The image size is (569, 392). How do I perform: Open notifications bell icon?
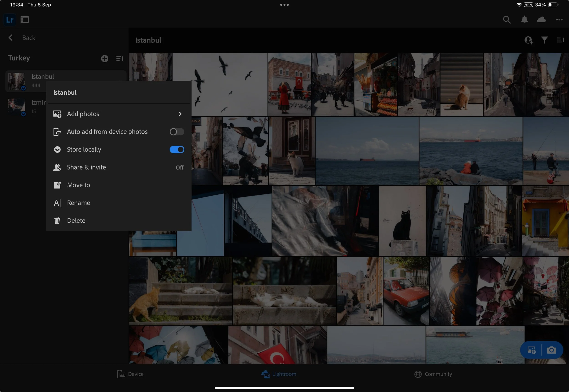point(524,20)
